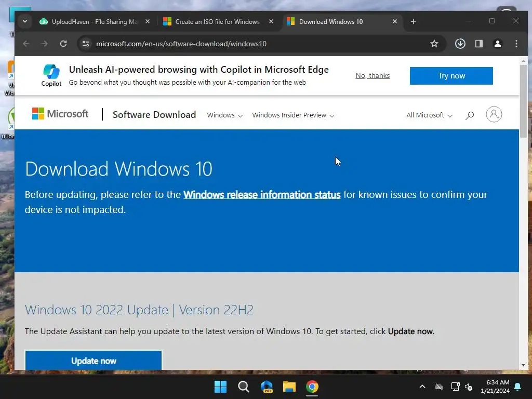The height and width of the screenshot is (399, 532).
Task: Close the Download Windows 10 tab
Action: tap(395, 21)
